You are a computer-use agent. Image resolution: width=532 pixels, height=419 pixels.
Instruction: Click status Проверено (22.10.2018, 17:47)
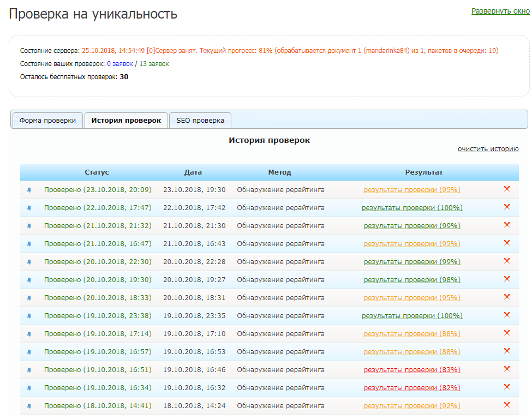click(98, 208)
